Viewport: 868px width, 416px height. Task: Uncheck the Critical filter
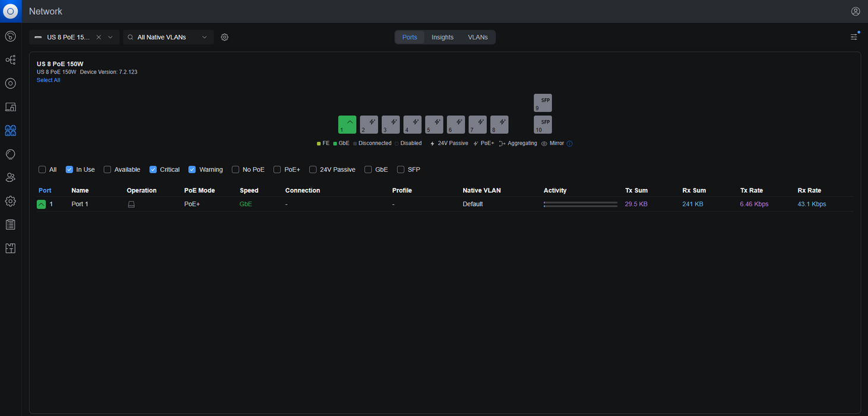coord(153,169)
